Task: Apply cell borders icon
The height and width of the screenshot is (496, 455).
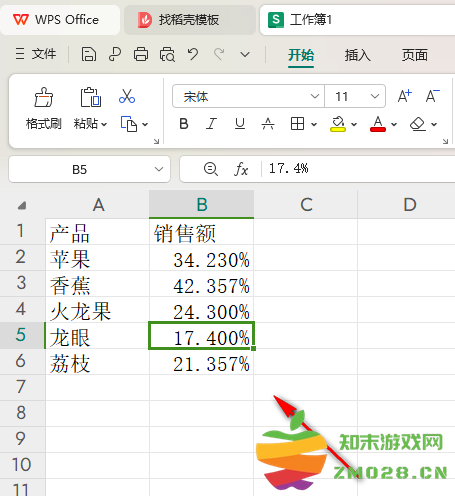Action: pos(297,124)
